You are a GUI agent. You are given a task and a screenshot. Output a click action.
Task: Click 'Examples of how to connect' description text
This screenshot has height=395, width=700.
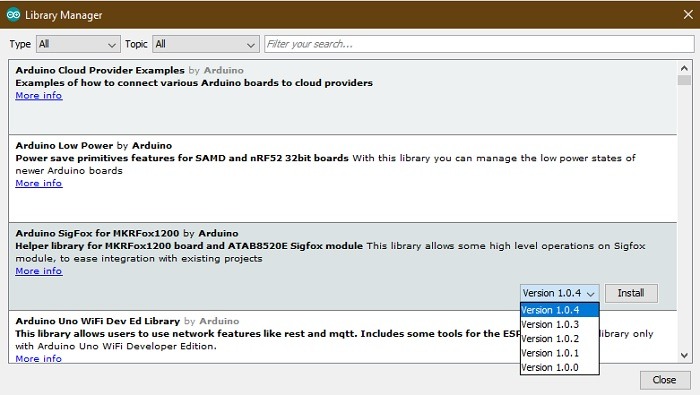194,83
